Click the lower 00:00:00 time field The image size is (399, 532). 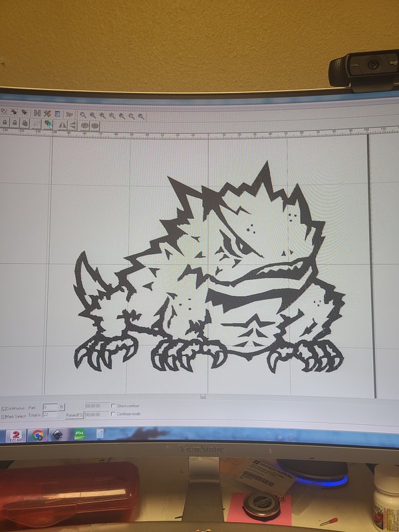click(x=97, y=414)
